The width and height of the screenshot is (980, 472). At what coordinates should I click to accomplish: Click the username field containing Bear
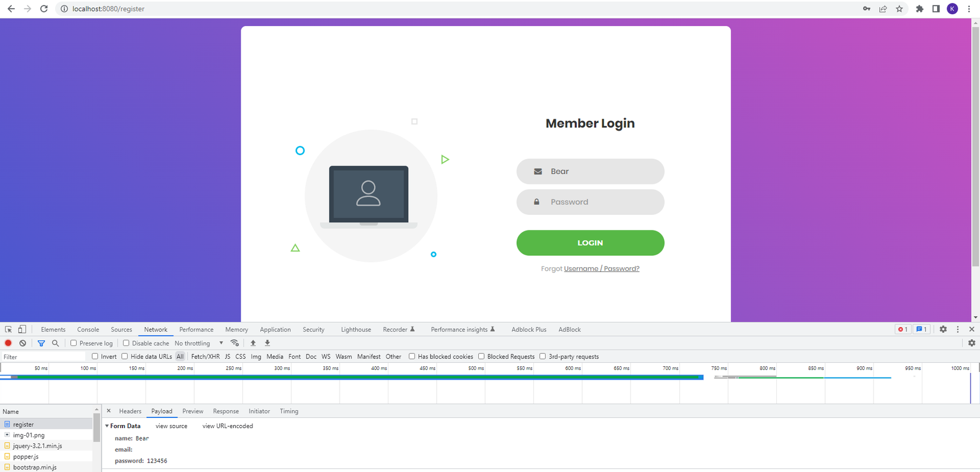pos(590,172)
